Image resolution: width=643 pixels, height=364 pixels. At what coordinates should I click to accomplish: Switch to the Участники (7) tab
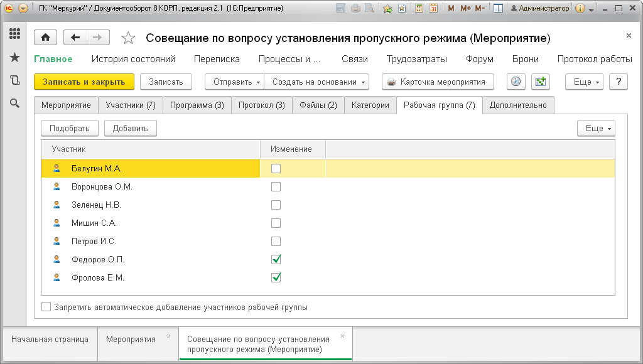coord(131,105)
